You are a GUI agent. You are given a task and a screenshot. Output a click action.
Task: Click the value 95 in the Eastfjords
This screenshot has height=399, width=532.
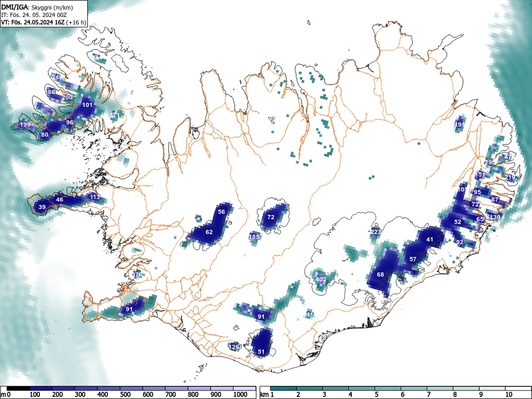(x=477, y=192)
